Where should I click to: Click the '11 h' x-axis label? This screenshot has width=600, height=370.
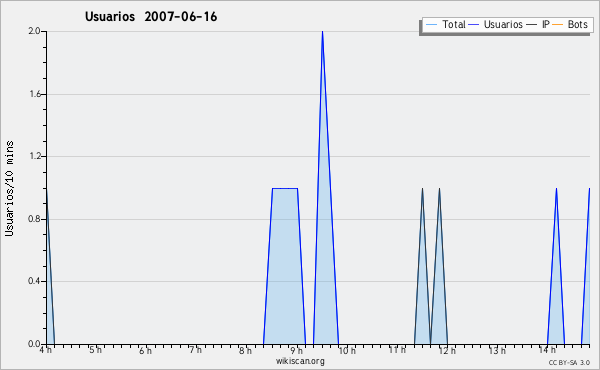tap(397, 350)
